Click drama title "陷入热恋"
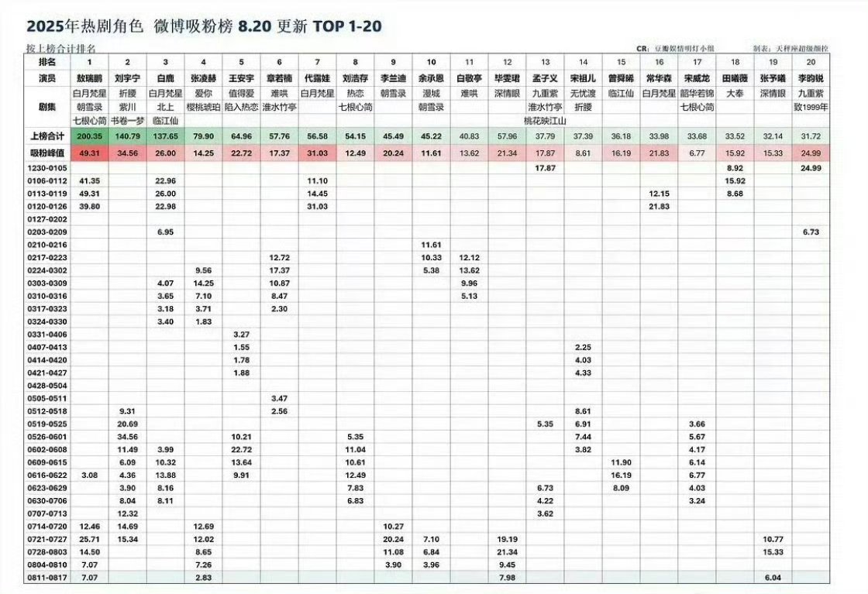This screenshot has width=868, height=594. [x=241, y=108]
